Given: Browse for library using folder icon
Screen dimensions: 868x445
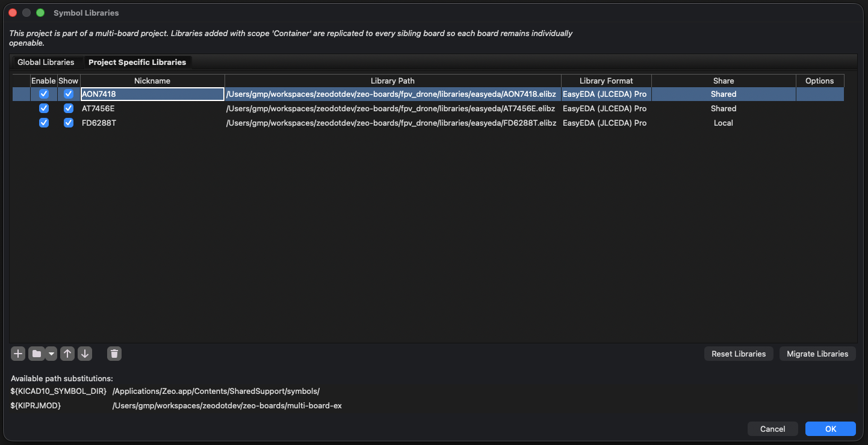Looking at the screenshot, I should (x=37, y=354).
